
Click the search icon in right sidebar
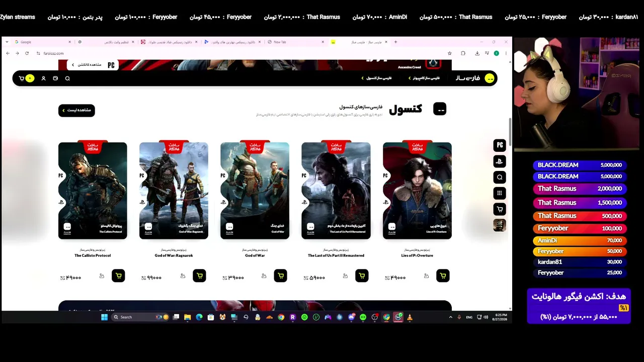point(500,177)
